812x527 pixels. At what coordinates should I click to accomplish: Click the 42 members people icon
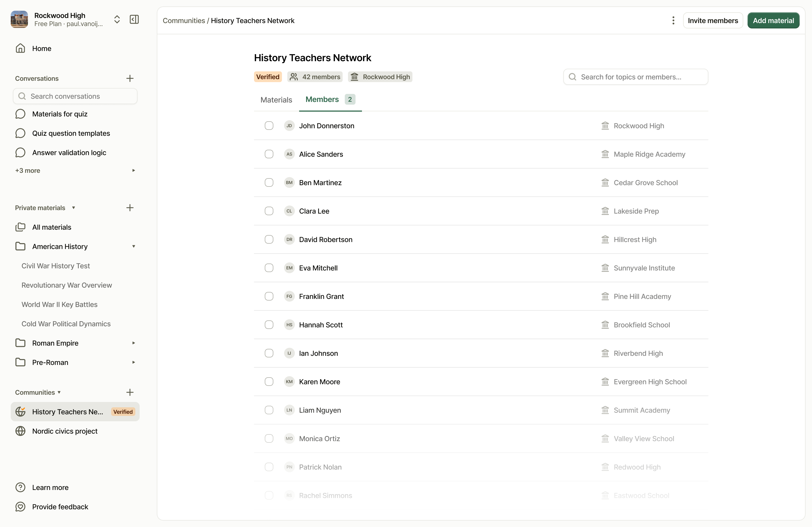(x=294, y=77)
